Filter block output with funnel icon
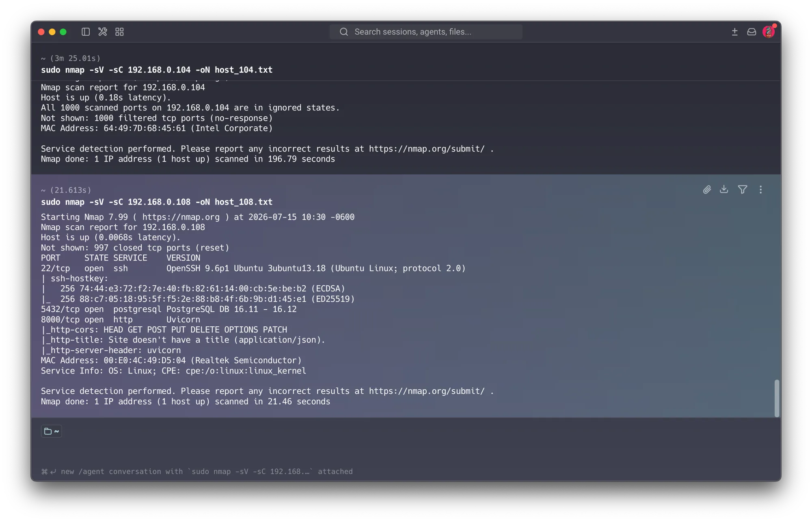The image size is (812, 522). [743, 190]
